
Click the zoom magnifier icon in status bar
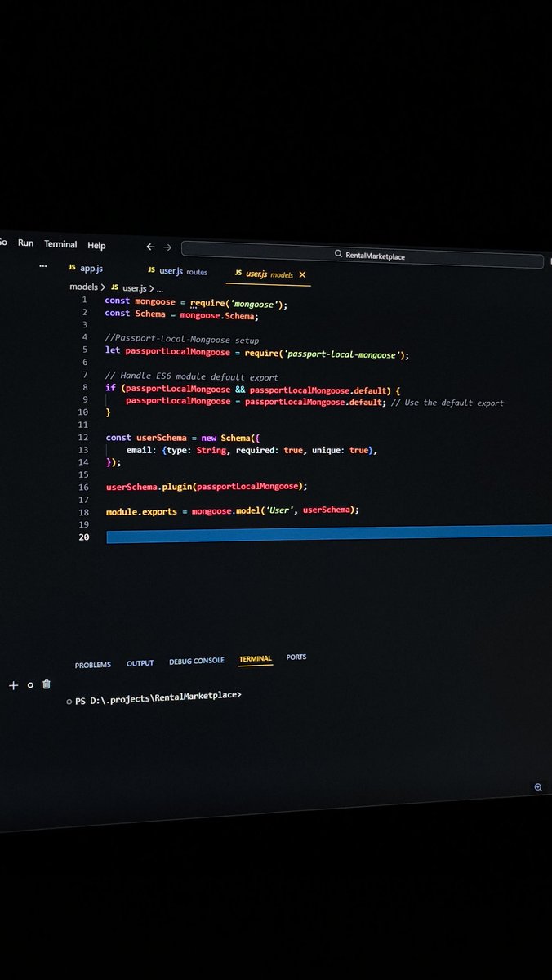[x=538, y=787]
